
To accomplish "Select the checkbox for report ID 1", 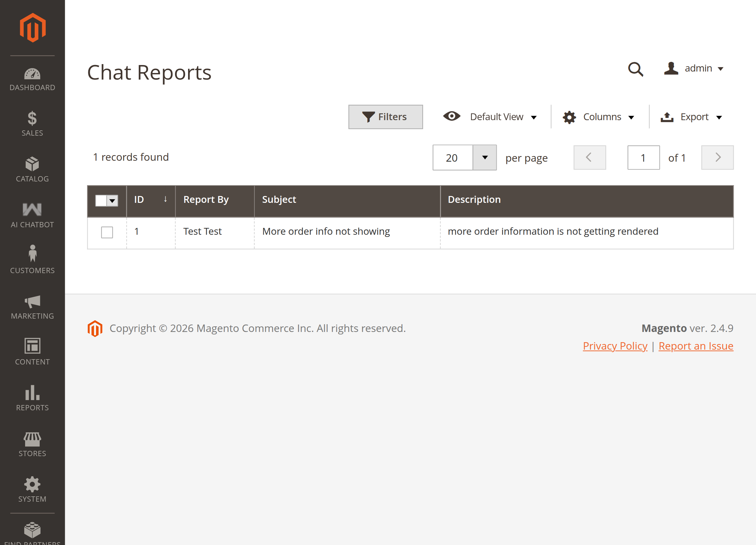I will click(x=107, y=232).
